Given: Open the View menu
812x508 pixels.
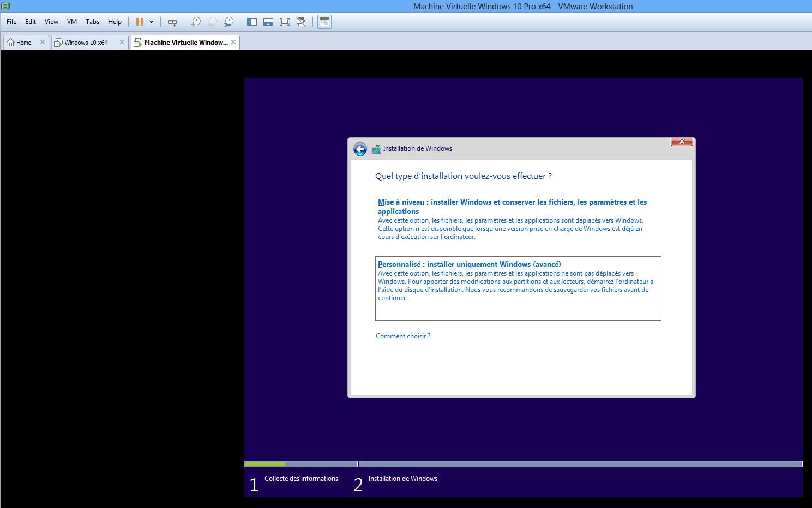Looking at the screenshot, I should tap(51, 22).
